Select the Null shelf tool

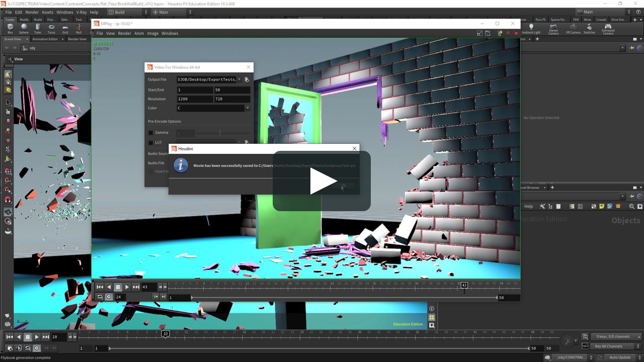click(x=78, y=29)
